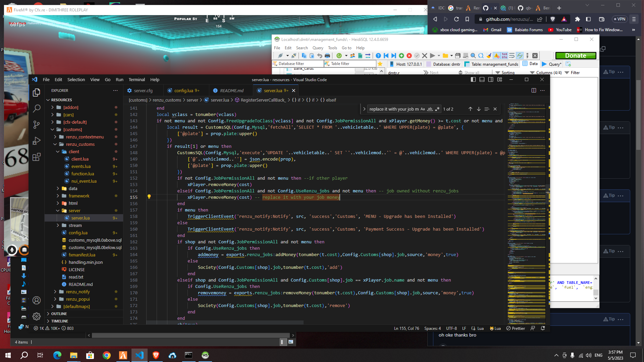The width and height of the screenshot is (644, 362).
Task: Open the Extensions view icon
Action: (37, 157)
